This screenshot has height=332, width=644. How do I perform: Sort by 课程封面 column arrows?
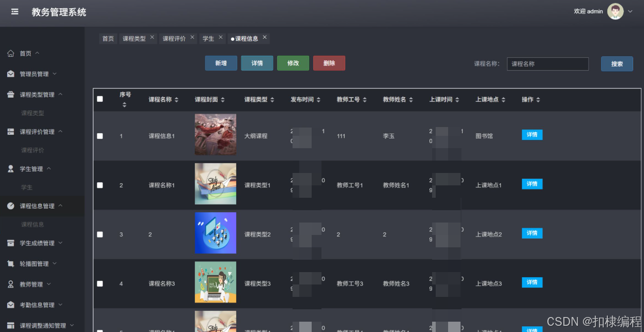click(222, 100)
